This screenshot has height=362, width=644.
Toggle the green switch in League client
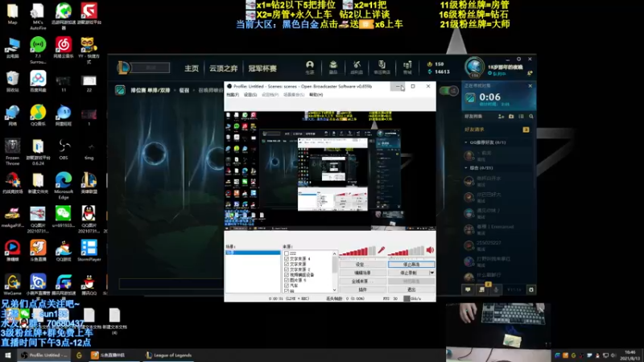[x=448, y=91]
